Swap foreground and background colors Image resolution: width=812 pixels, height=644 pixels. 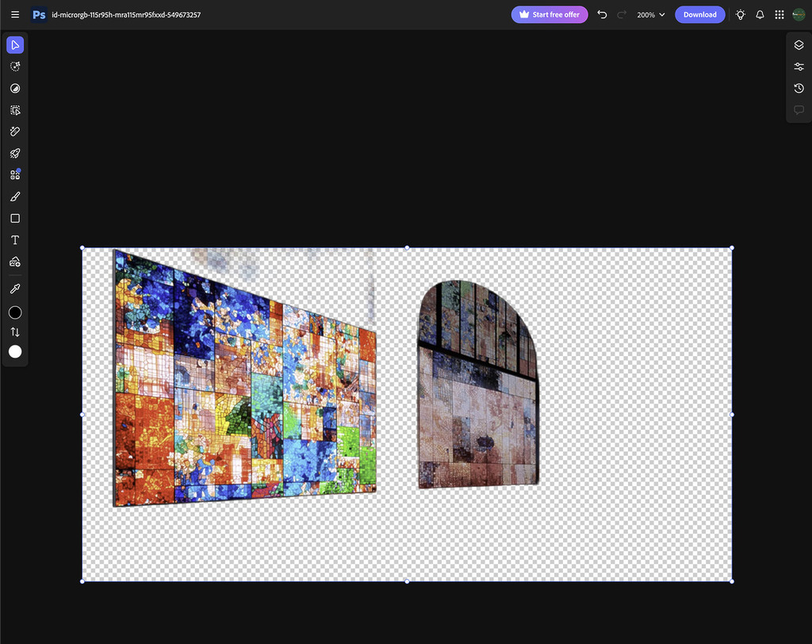15,332
